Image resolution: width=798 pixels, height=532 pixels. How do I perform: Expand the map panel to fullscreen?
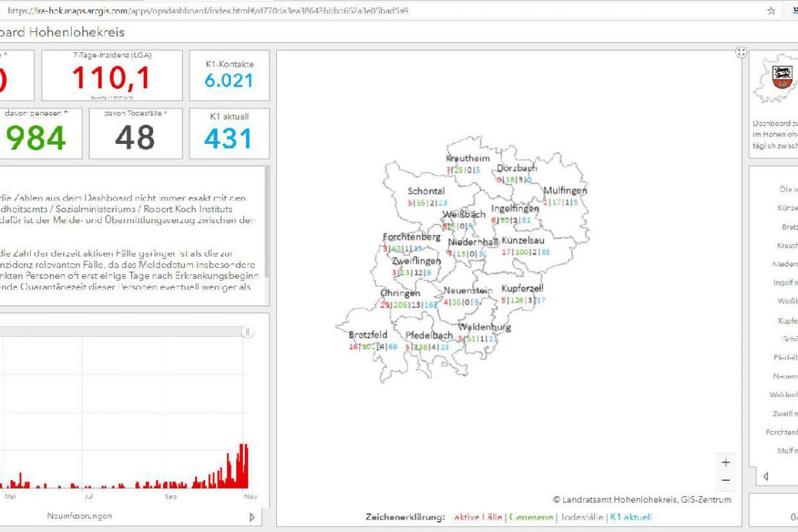click(x=741, y=53)
